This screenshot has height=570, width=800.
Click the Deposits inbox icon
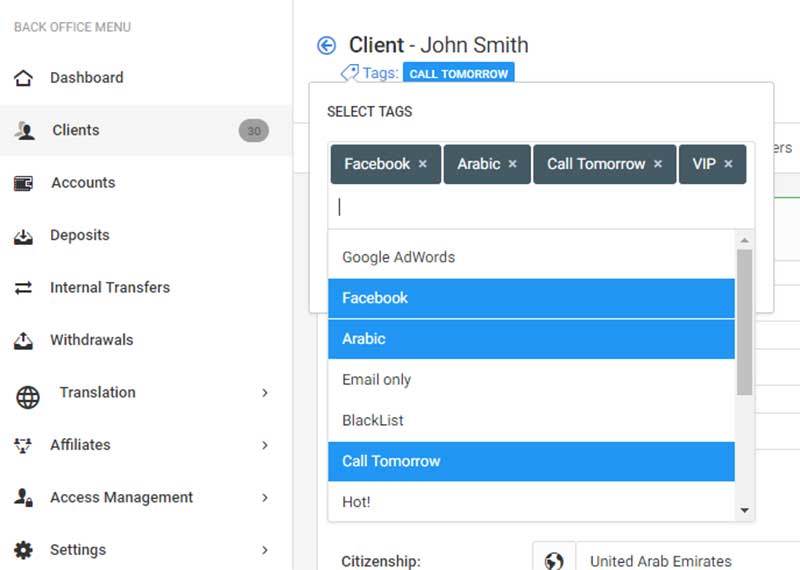point(23,236)
